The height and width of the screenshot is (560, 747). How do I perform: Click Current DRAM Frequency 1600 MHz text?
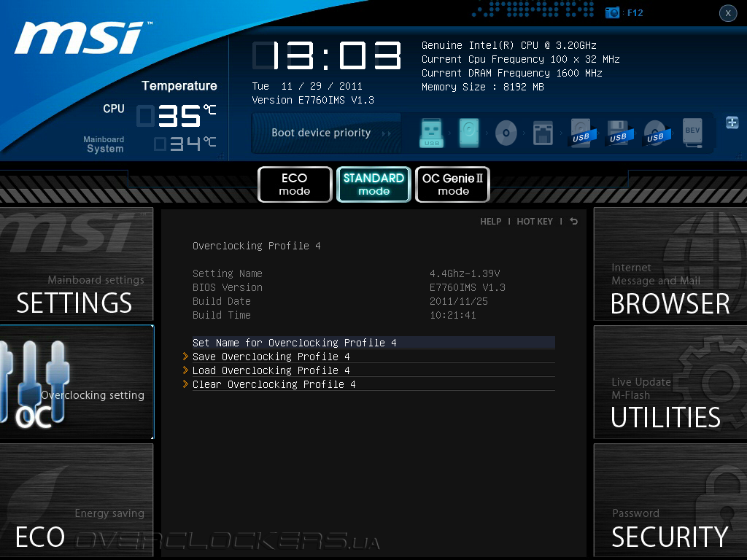point(511,73)
